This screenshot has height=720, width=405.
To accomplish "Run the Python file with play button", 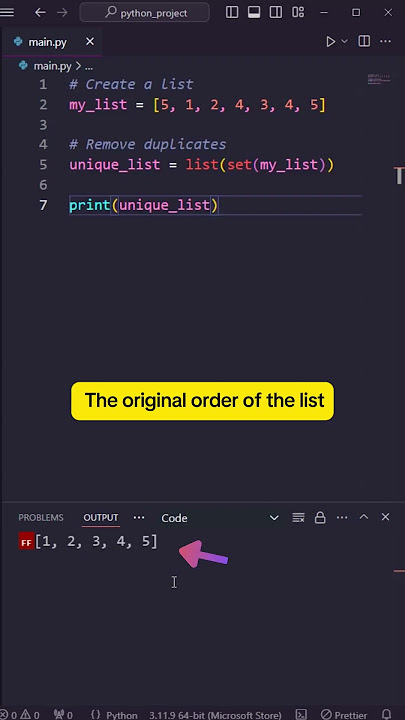I will [330, 42].
